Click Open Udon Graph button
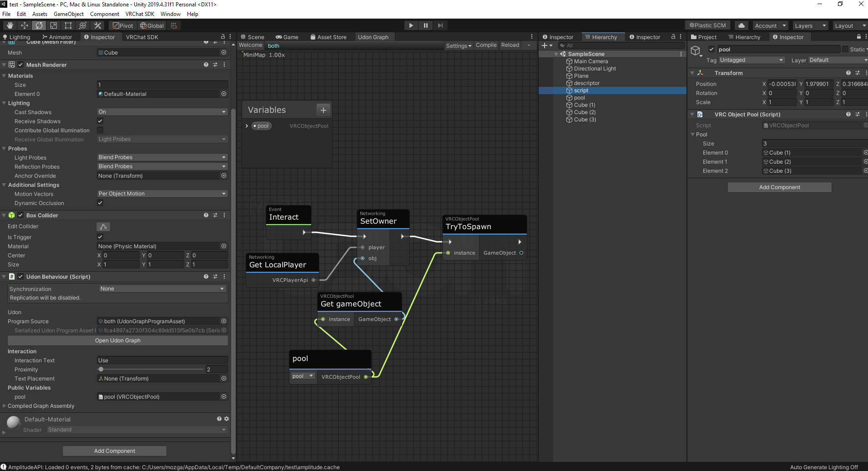The image size is (868, 471). pos(118,341)
